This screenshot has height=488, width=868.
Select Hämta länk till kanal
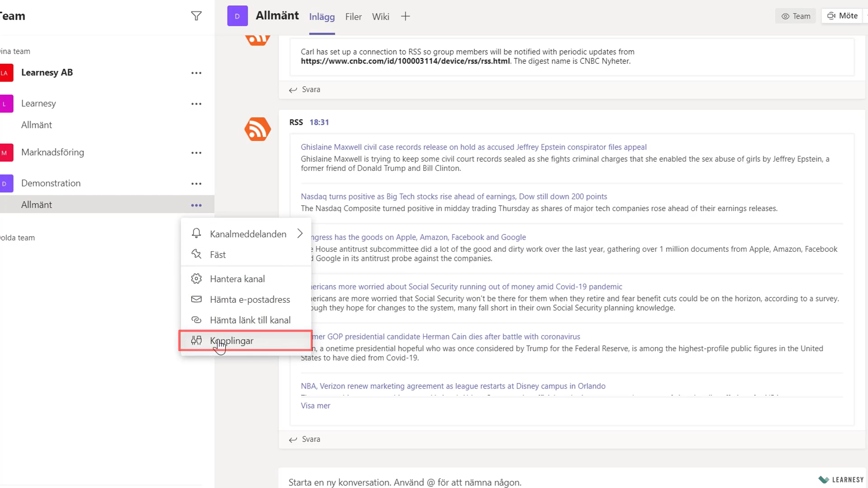tap(246, 320)
